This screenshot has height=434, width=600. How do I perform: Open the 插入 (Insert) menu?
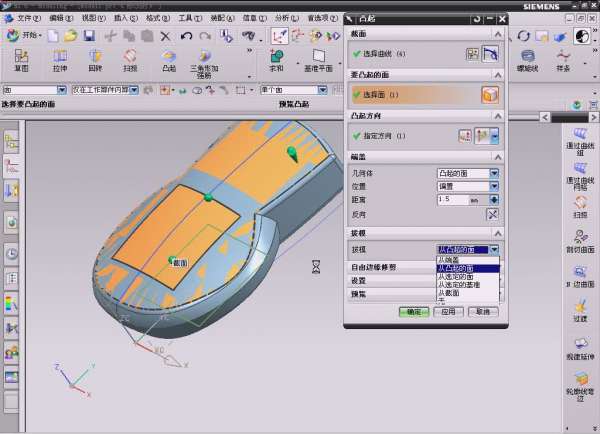[x=126, y=17]
